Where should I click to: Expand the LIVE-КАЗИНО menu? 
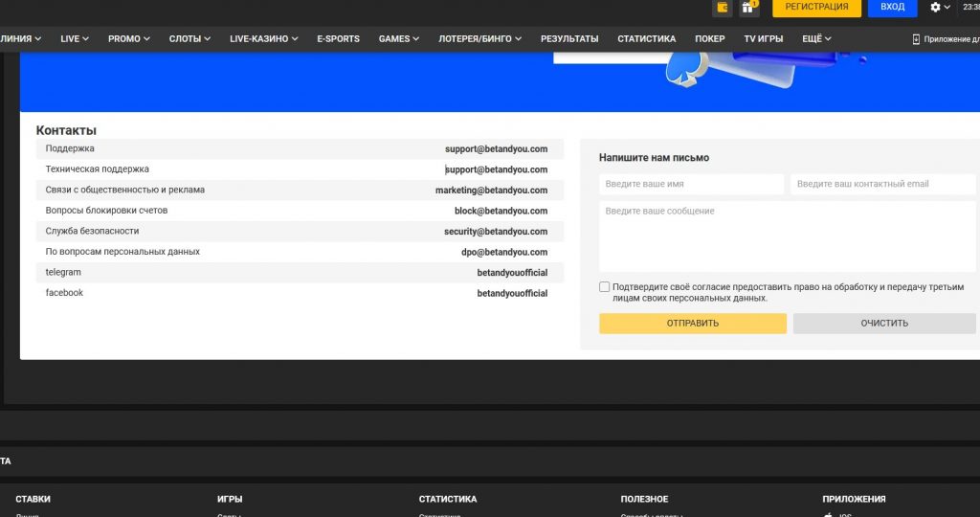pyautogui.click(x=263, y=38)
